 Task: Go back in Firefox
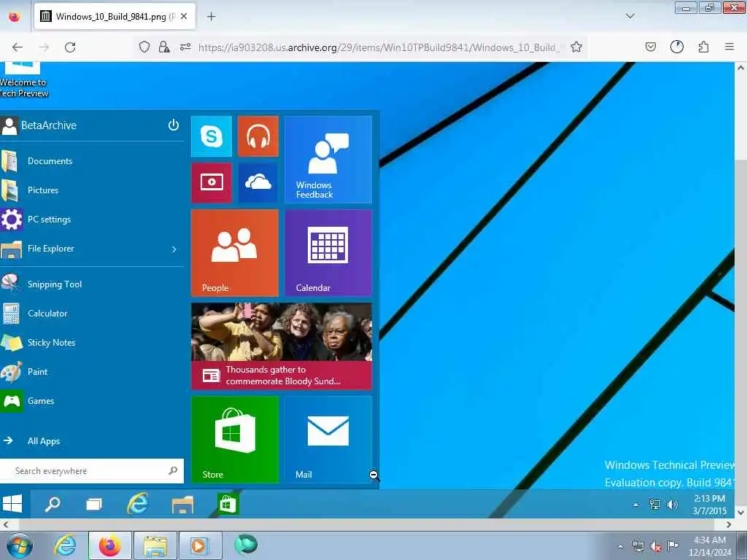coord(18,47)
